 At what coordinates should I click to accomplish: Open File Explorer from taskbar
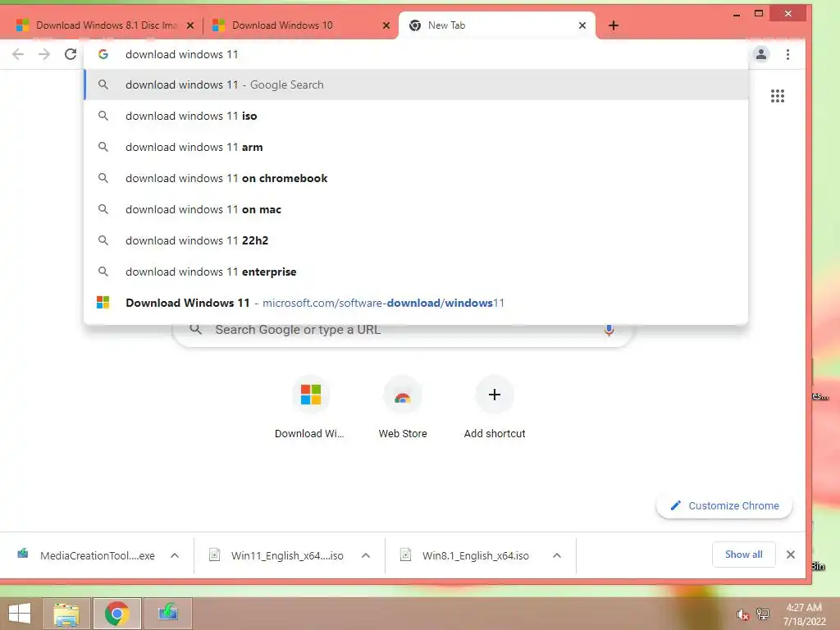(66, 614)
